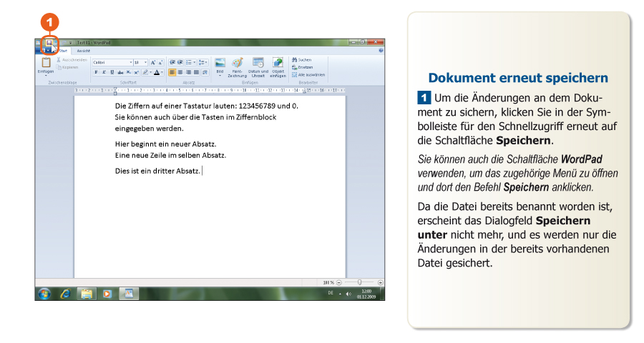Image resolution: width=644 pixels, height=343 pixels.
Task: Expand the Bild insert dropdown arrow
Action: 220,76
